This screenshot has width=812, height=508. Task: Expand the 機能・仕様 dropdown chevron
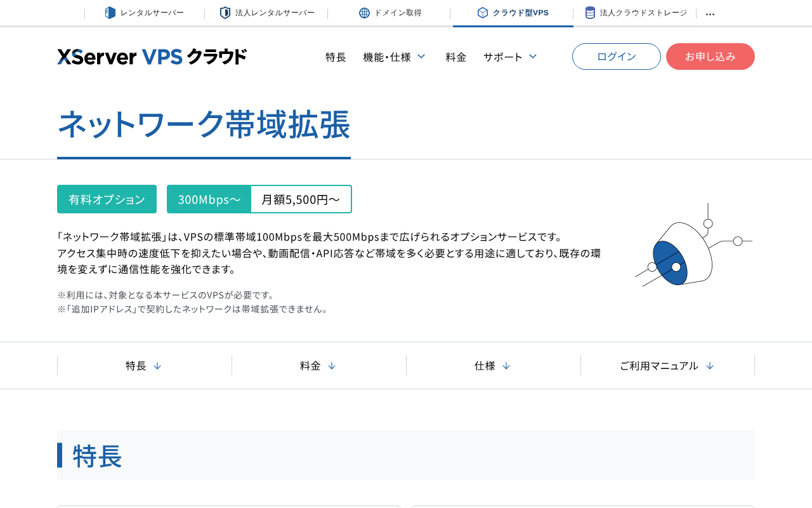(421, 57)
